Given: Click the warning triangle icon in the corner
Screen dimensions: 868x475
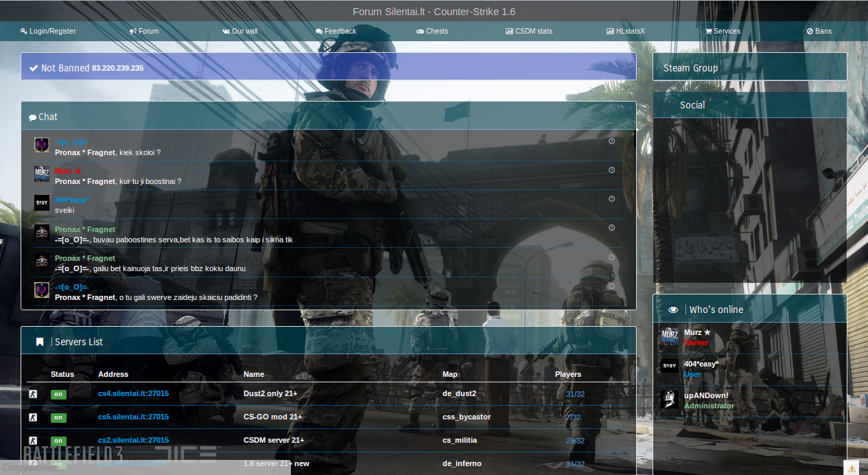Looking at the screenshot, I should click(852, 468).
